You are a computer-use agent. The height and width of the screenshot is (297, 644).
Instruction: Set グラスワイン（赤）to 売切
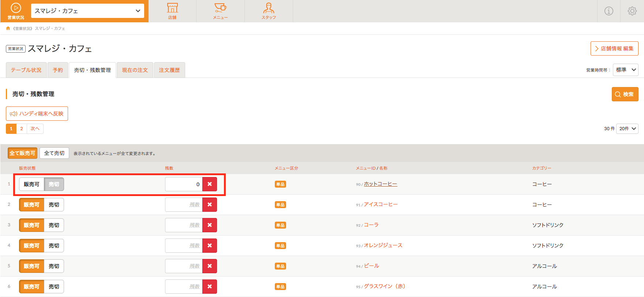[54, 286]
